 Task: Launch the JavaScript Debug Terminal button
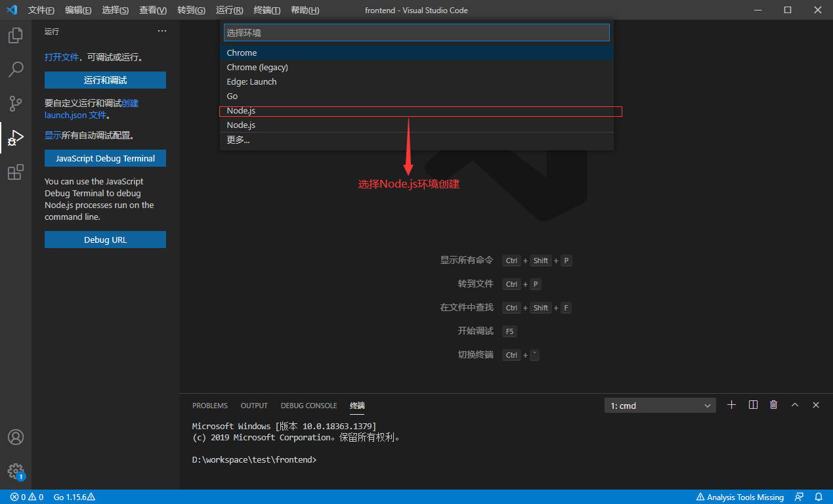[x=105, y=158]
